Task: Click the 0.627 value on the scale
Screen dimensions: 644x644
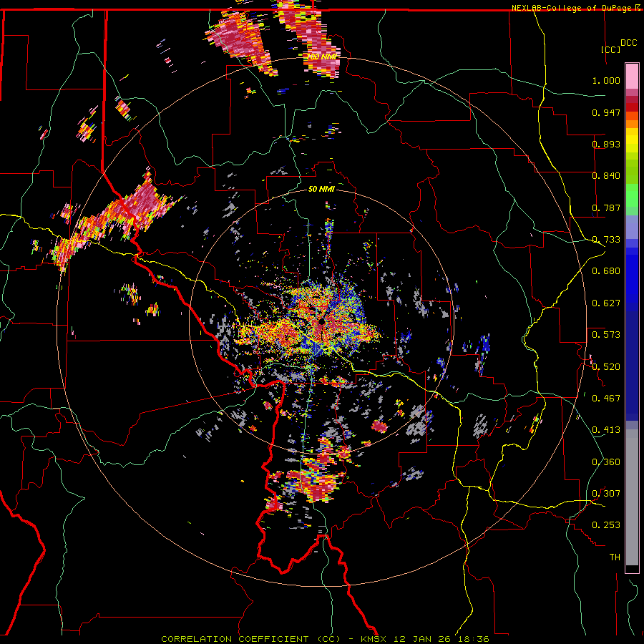Action: click(606, 303)
